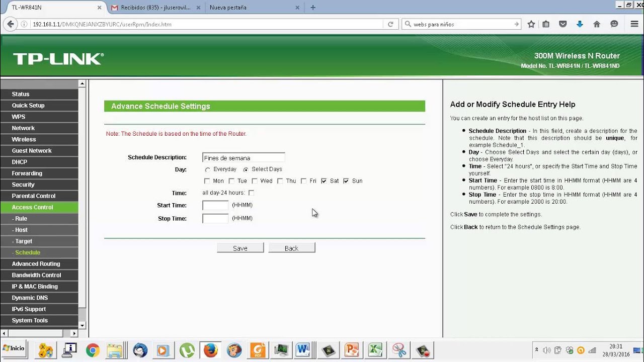This screenshot has width=644, height=362.
Task: Switch to the Gmail Recibidos tab
Action: [155, 8]
